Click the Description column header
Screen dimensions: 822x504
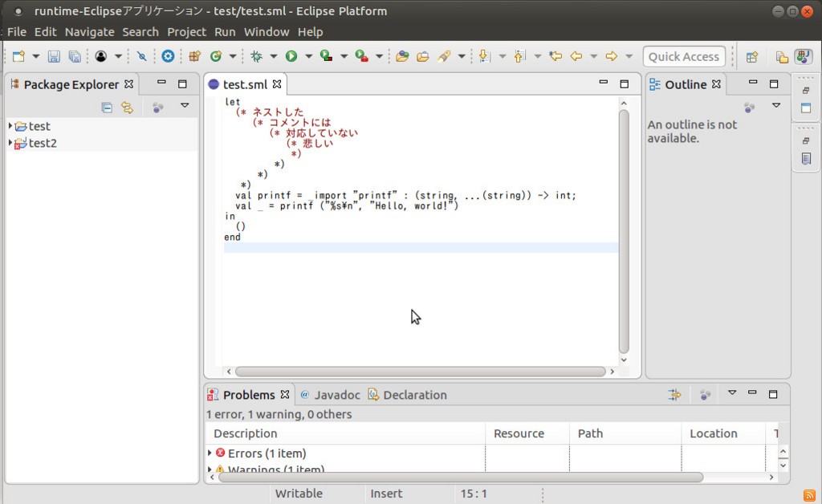(345, 434)
